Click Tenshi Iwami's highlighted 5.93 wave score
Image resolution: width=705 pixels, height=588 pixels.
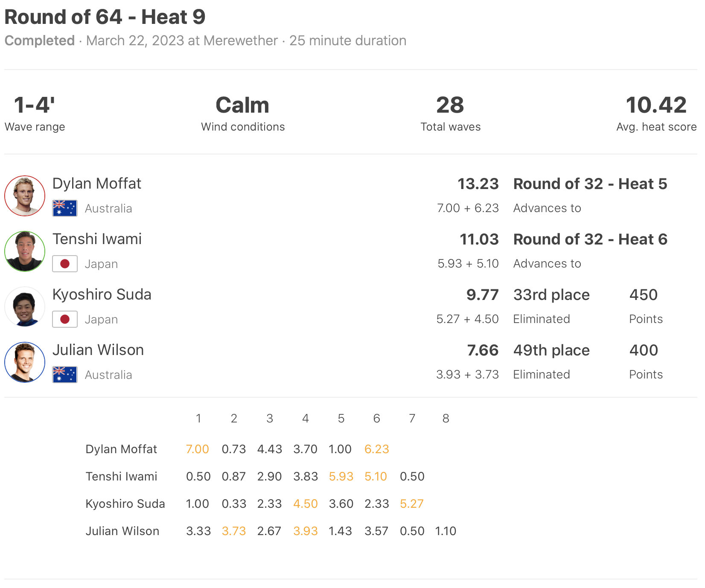341,476
